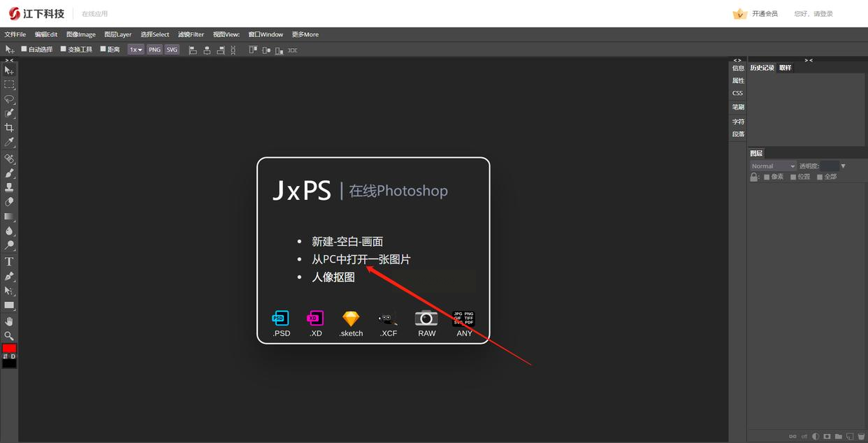Enable the 变换工具 transform controls checkbox

point(63,49)
